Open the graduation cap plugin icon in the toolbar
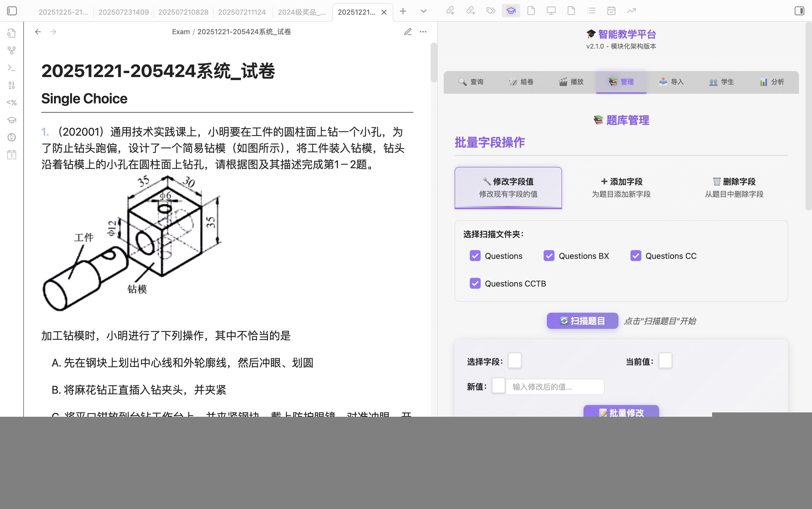The image size is (812, 509). (510, 11)
